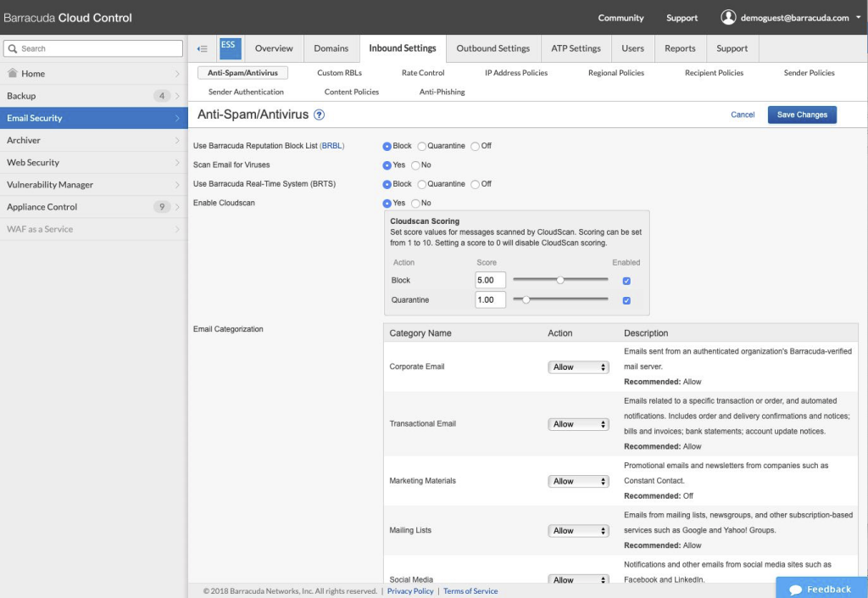Click the Quarantine score value field
The image size is (868, 598).
(x=490, y=299)
